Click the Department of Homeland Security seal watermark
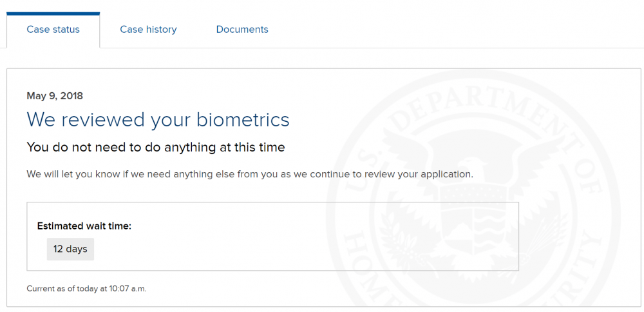The image size is (644, 312). pyautogui.click(x=472, y=193)
